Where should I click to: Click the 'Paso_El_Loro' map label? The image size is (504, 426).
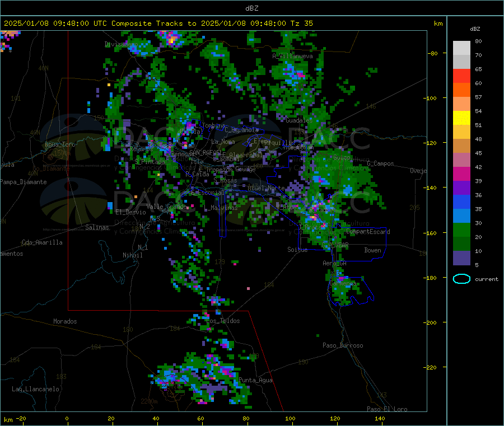(387, 409)
